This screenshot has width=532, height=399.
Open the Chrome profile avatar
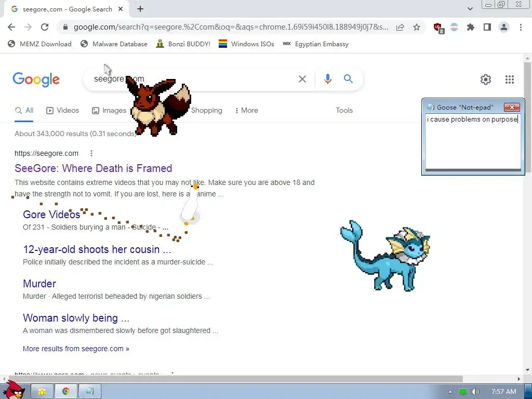(x=504, y=27)
